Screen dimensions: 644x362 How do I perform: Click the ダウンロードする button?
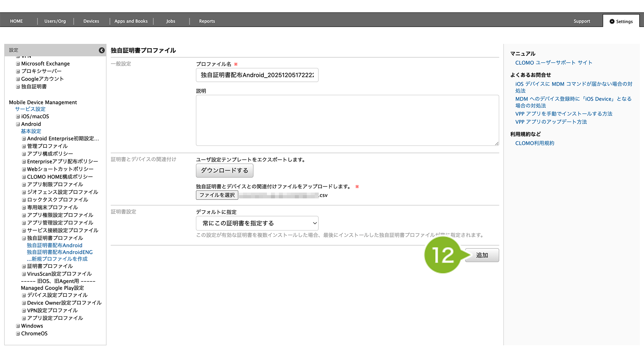(225, 171)
